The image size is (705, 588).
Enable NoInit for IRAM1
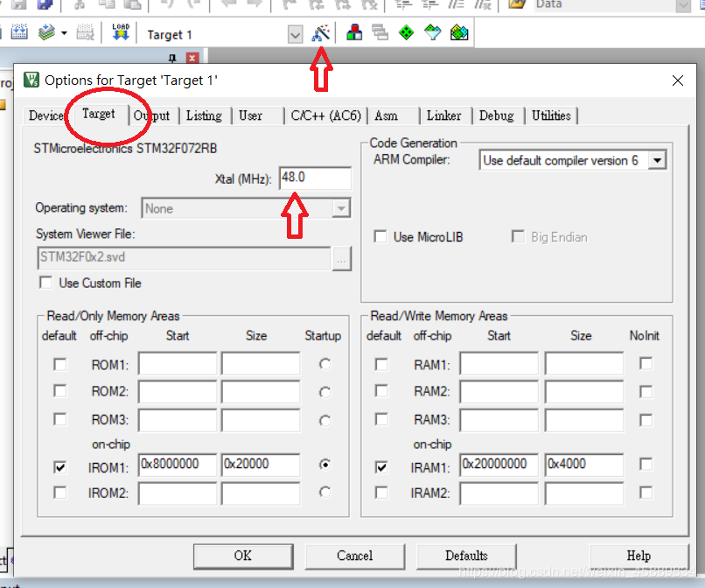646,464
